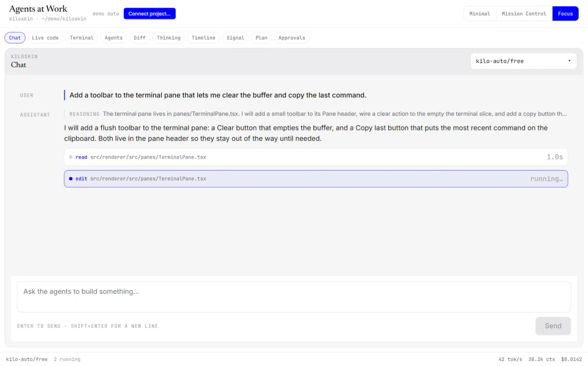Click the '1.0s' duration on read row
The height and width of the screenshot is (366, 588).
click(555, 157)
